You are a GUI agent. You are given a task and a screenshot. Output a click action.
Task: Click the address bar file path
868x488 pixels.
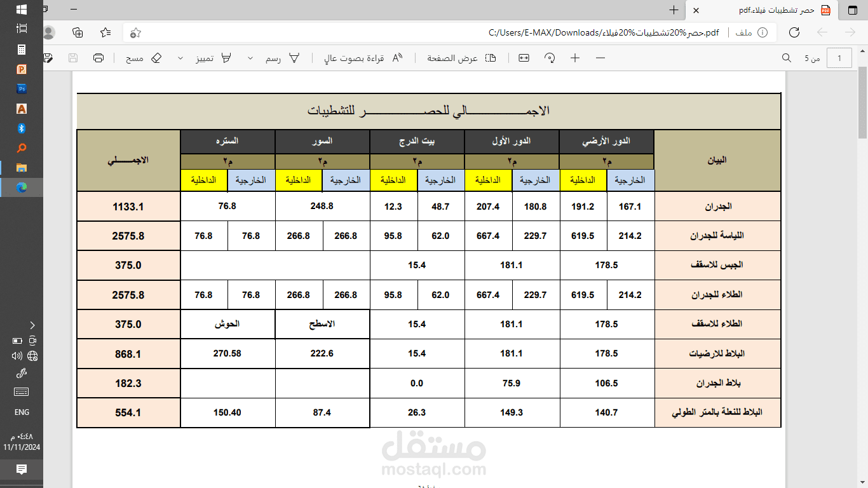(x=603, y=33)
